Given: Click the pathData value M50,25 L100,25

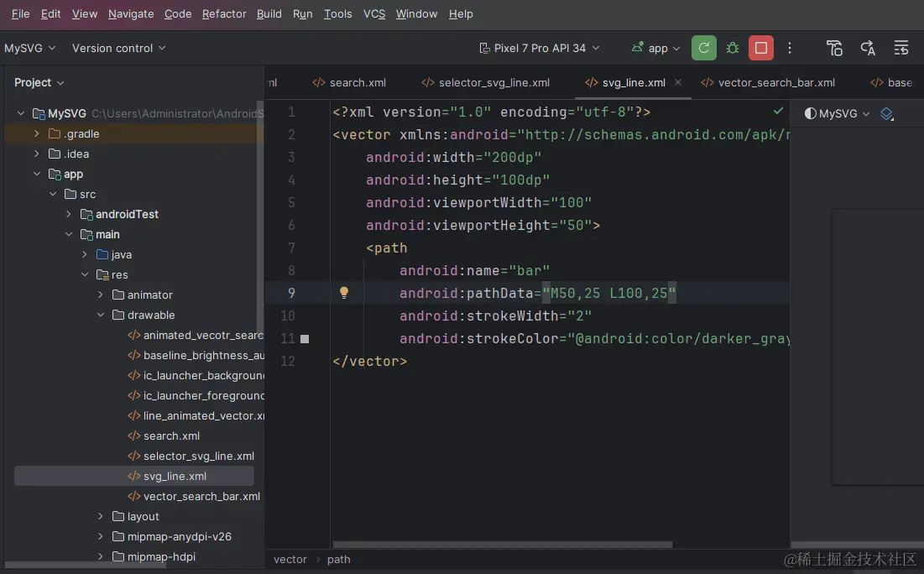Looking at the screenshot, I should 609,293.
